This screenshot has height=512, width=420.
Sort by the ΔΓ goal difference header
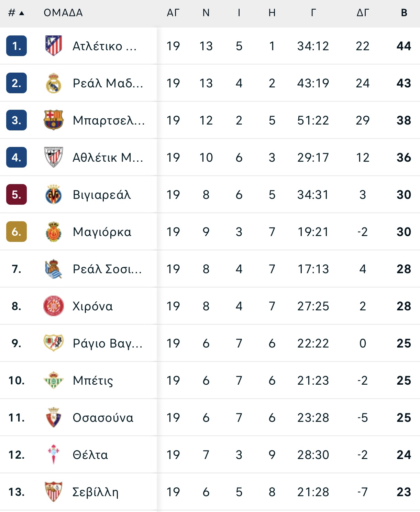coord(363,13)
